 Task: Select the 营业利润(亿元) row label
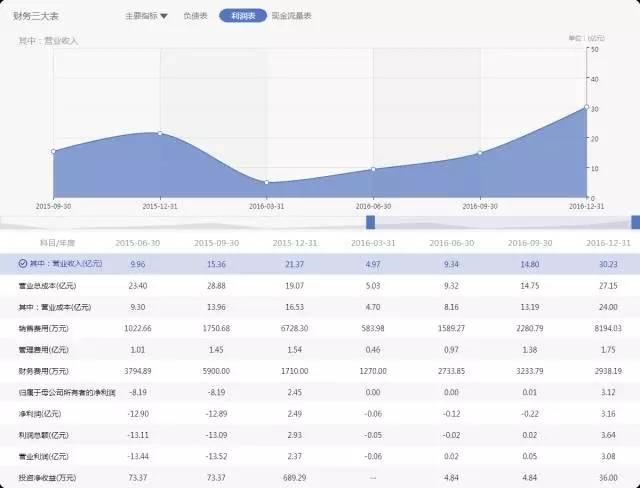[x=44, y=456]
